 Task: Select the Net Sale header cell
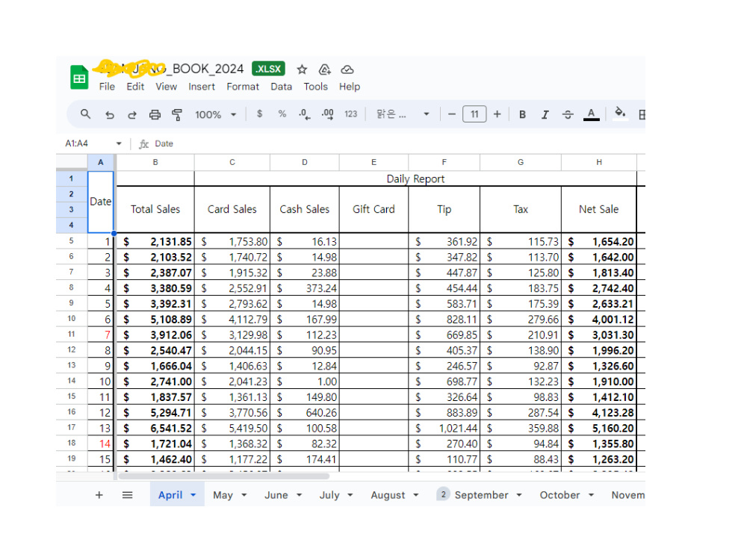pos(599,209)
